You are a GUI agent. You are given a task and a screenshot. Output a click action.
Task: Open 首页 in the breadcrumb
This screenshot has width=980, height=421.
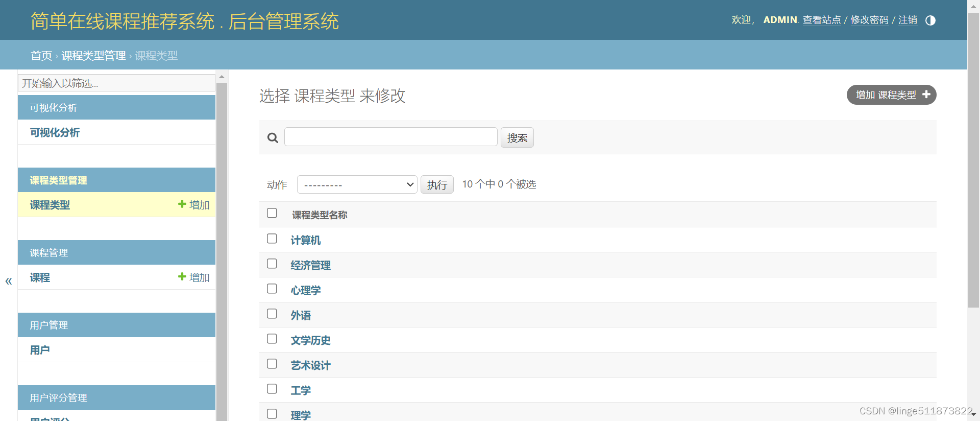pyautogui.click(x=41, y=56)
